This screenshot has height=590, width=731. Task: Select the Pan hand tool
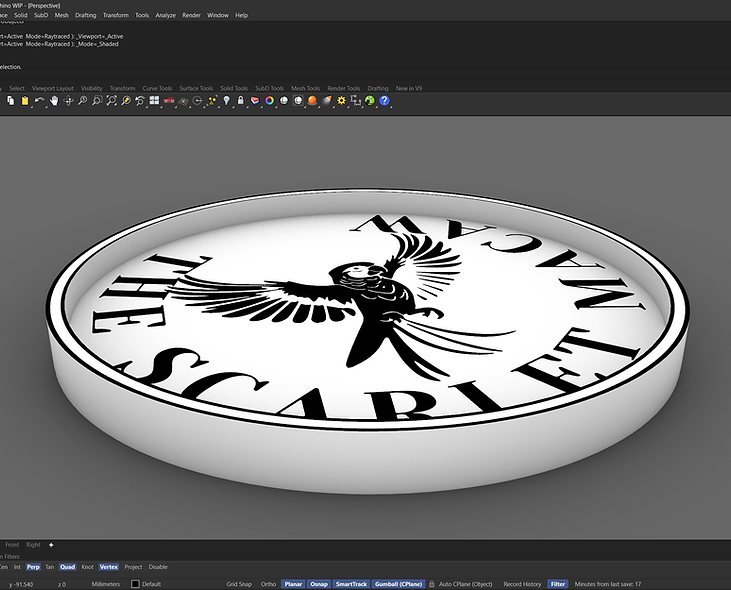point(54,100)
